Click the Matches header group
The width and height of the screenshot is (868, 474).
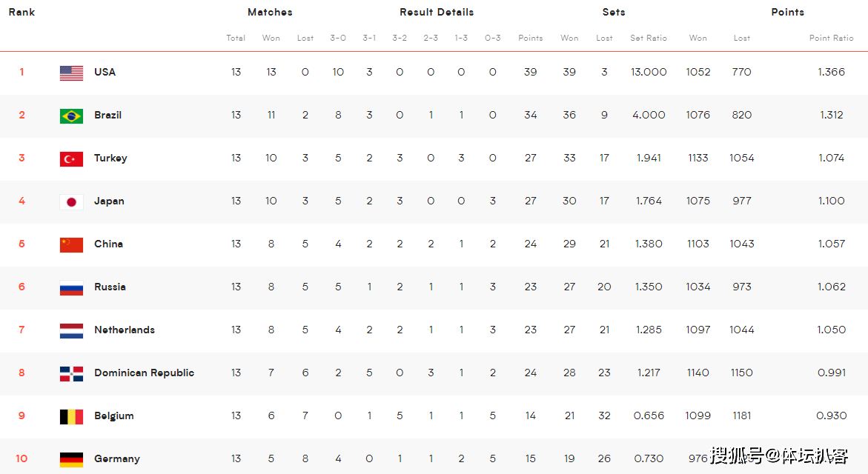tap(270, 12)
